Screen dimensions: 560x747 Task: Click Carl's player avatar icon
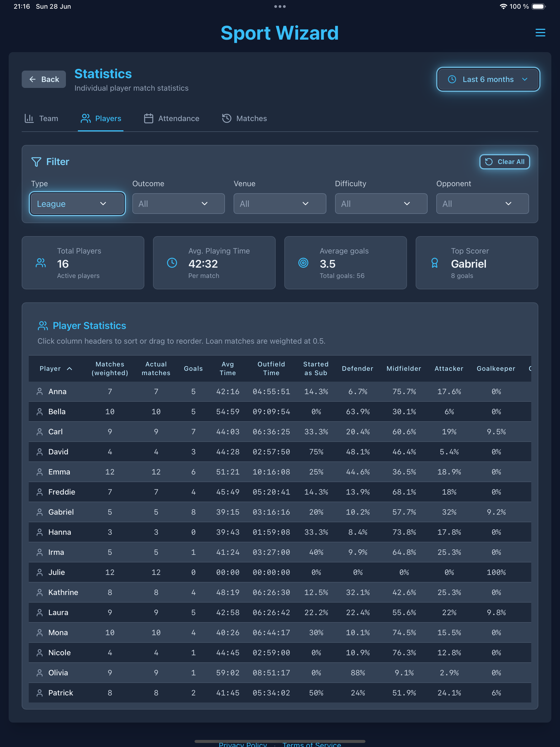click(40, 432)
